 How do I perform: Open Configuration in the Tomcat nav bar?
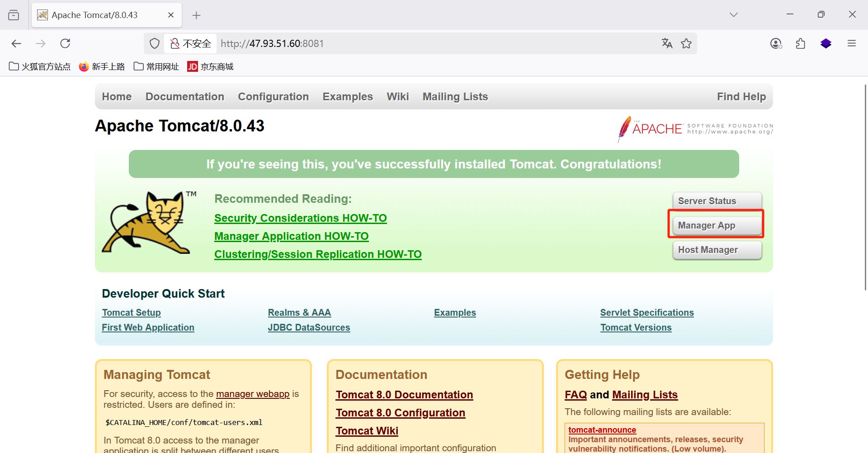(274, 97)
